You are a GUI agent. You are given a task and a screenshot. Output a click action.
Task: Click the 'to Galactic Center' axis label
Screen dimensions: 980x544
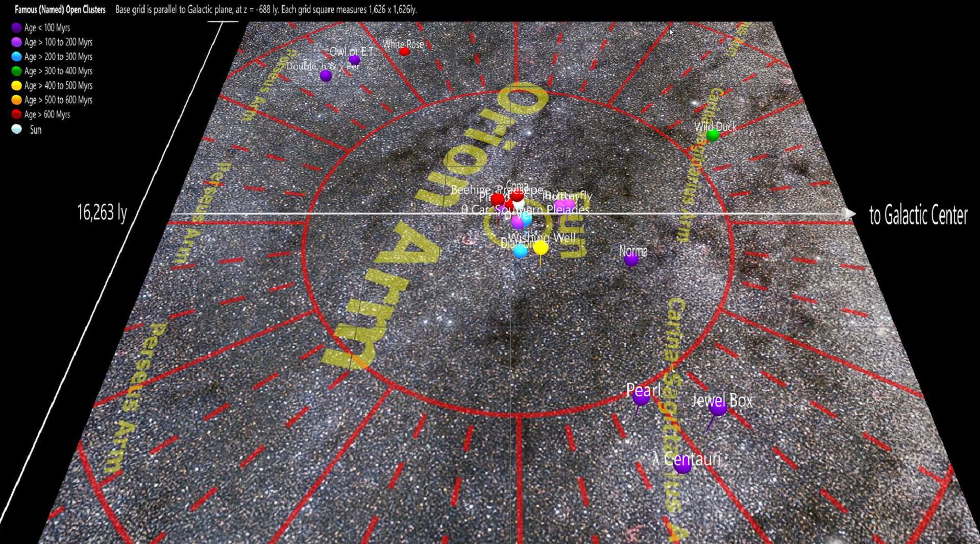pyautogui.click(x=918, y=215)
